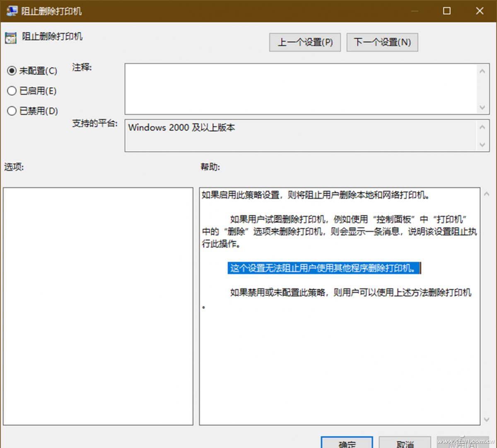
Task: Enable the policy by selecting 已启用(E)
Action: (x=12, y=91)
